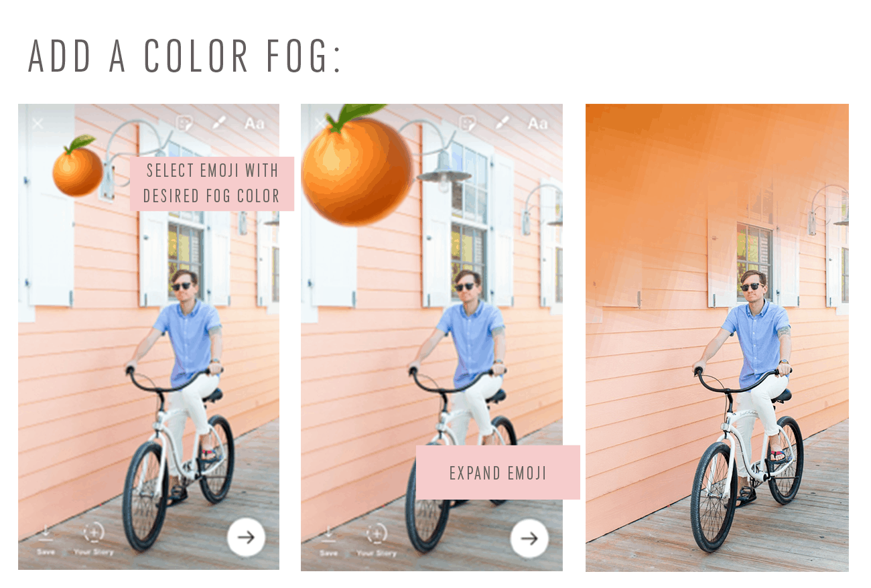871x588 pixels.
Task: Click the 'Select emoji with desired fog color' label
Action: [212, 183]
